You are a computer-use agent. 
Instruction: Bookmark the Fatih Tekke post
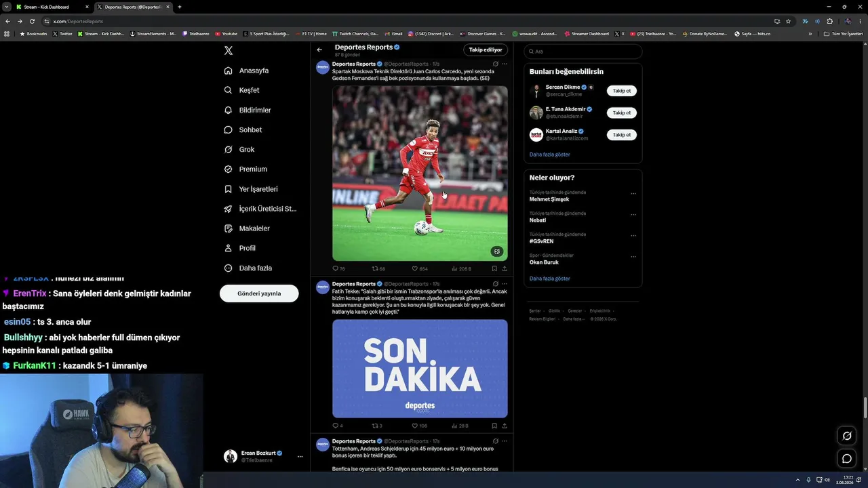(494, 426)
